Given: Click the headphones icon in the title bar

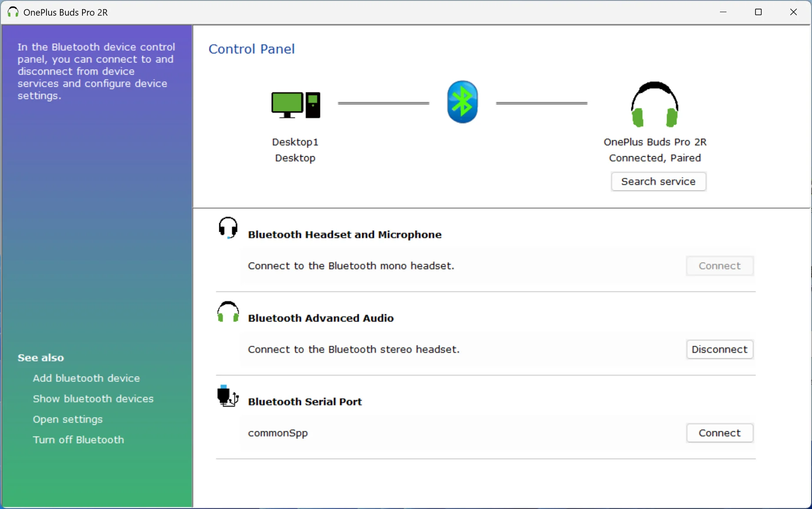Looking at the screenshot, I should click(x=13, y=12).
